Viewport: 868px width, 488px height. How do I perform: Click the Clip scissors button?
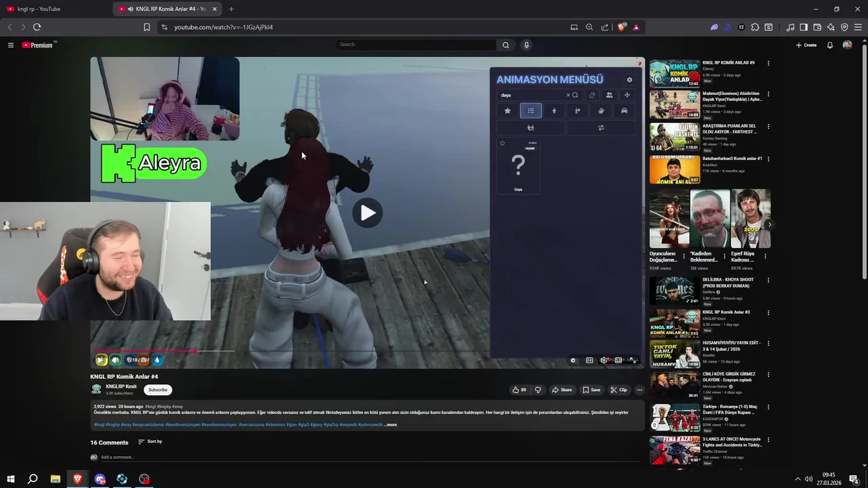pyautogui.click(x=619, y=390)
